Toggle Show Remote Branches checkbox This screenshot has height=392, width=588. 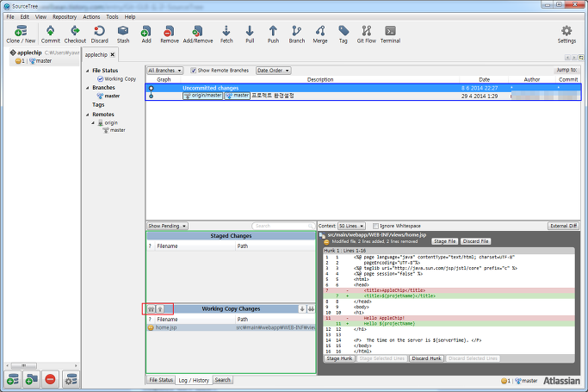tap(193, 70)
